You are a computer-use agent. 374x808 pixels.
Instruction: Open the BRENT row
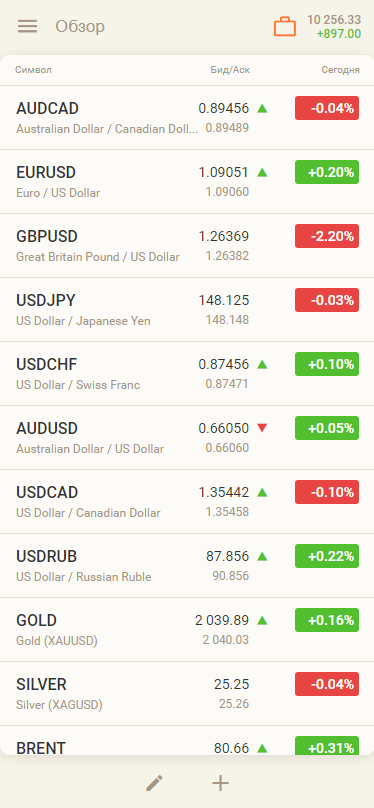[187, 740]
